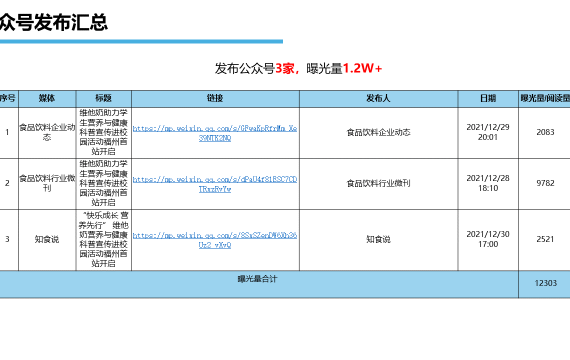Image resolution: width=570 pixels, height=360 pixels.
Task: Select the exposure value 9782 cell
Action: [545, 183]
